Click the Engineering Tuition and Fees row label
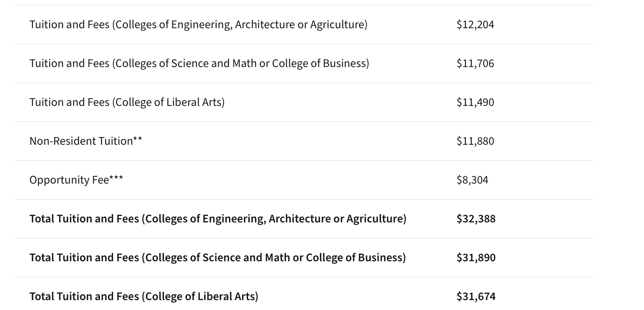This screenshot has height=310, width=644. click(x=198, y=25)
